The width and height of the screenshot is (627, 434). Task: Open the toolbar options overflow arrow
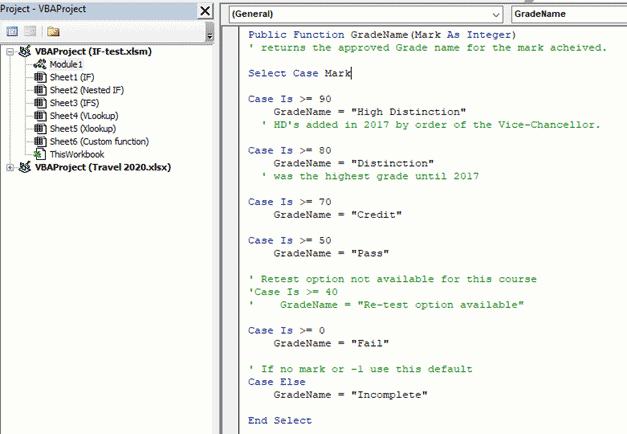tap(209, 35)
